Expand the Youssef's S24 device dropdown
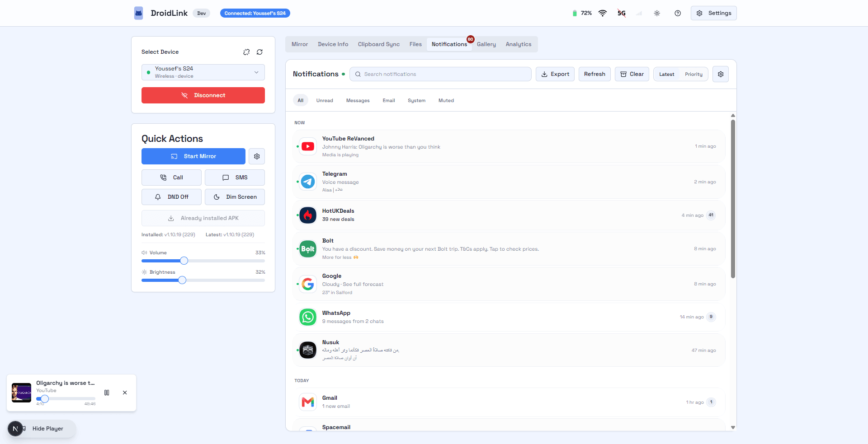Screen dimensions: 868x444 pyautogui.click(x=203, y=72)
